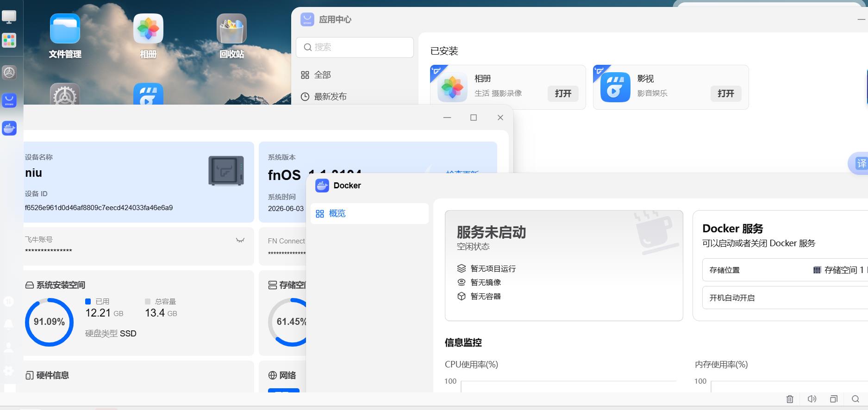
Task: Click the FN Connect label
Action: coord(287,241)
